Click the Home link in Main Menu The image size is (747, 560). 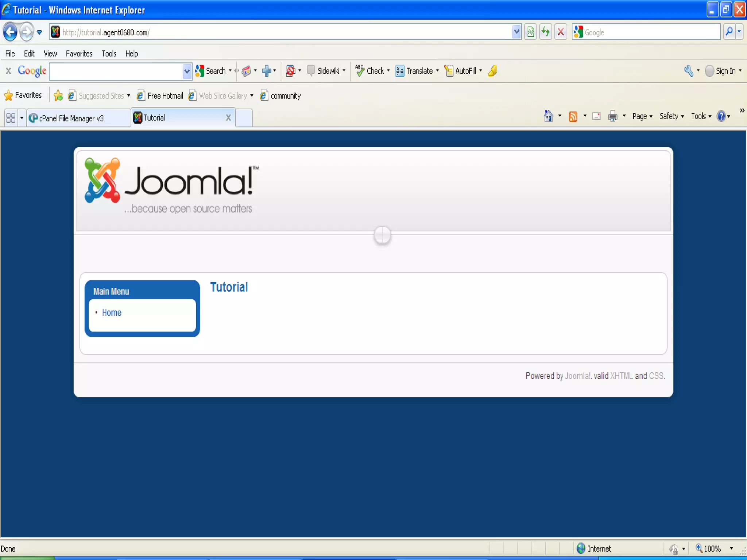[112, 312]
